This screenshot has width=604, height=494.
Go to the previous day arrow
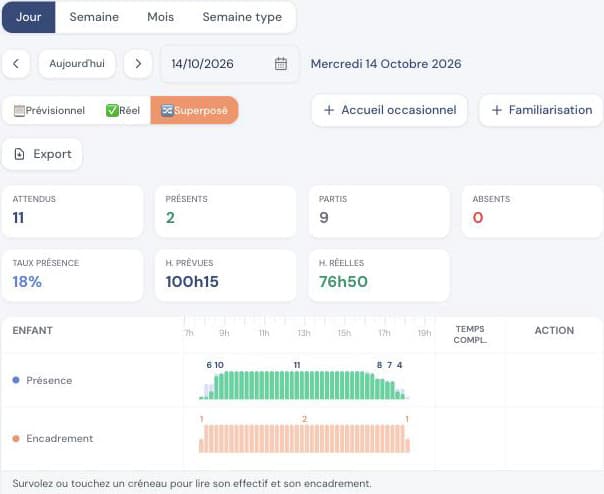(16, 64)
